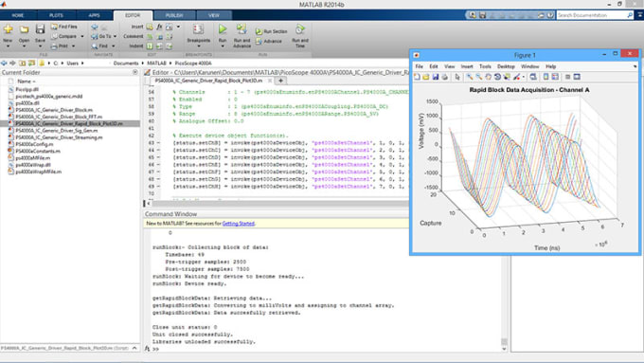Click the Insert function fx icon
644x363 pixels.
(159, 27)
